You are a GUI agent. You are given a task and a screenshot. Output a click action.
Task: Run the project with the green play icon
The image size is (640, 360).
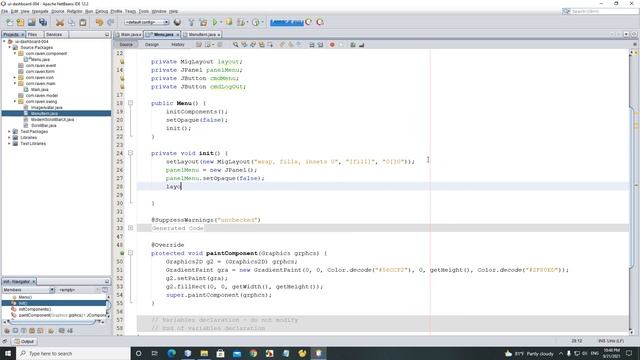[215, 22]
